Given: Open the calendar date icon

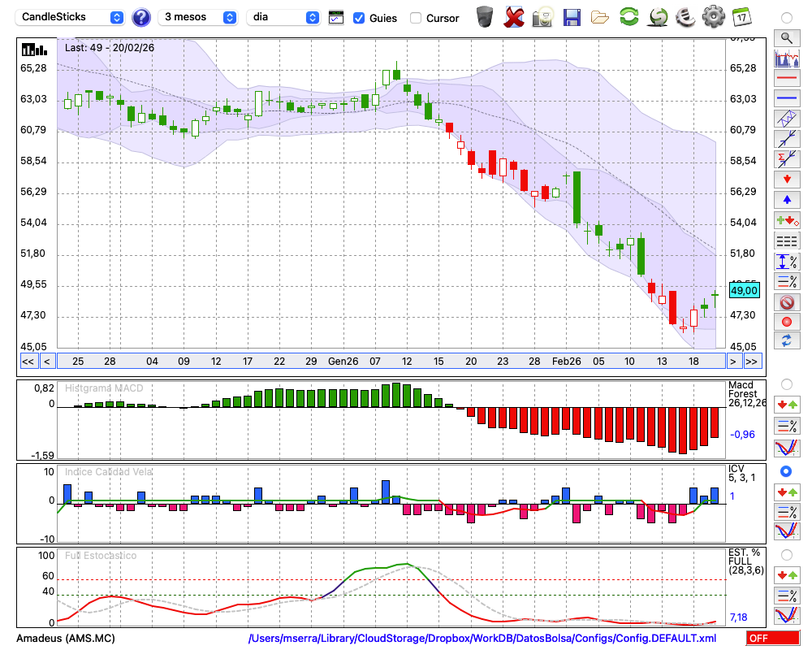Looking at the screenshot, I should coord(741,16).
